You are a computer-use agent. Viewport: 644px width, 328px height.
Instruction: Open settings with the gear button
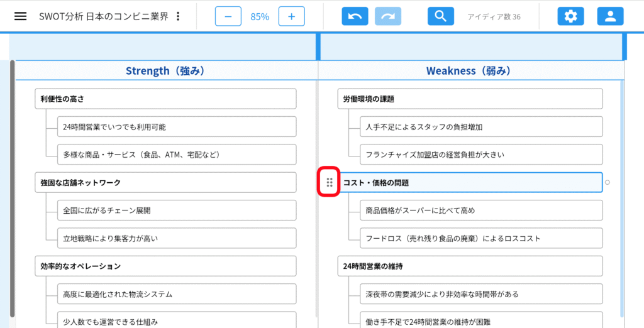[570, 16]
